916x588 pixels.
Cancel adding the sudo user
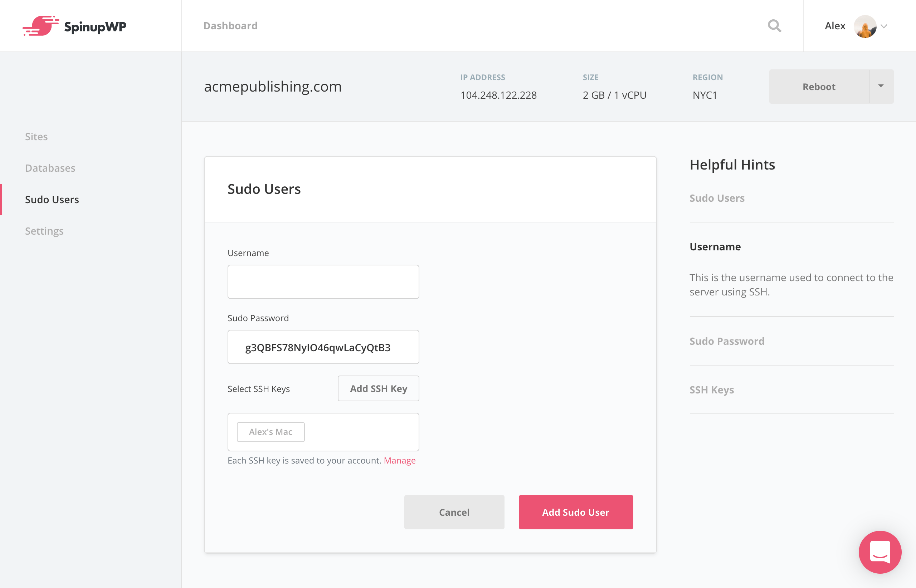click(x=454, y=511)
